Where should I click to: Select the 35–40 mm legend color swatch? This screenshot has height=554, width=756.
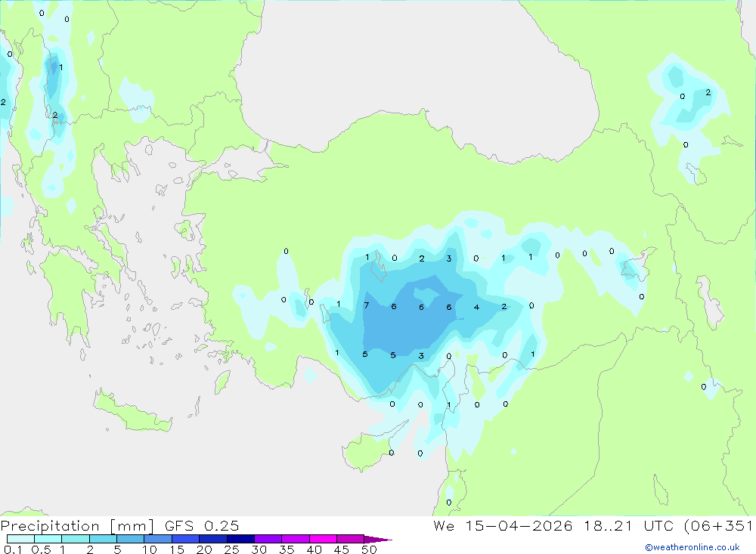[295, 539]
